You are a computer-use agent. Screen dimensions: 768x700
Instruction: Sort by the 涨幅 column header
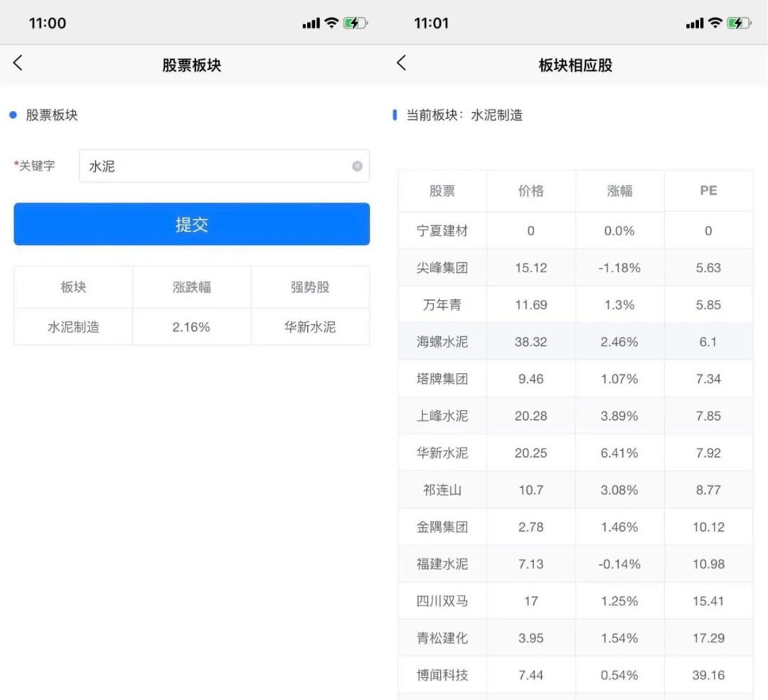[x=620, y=190]
